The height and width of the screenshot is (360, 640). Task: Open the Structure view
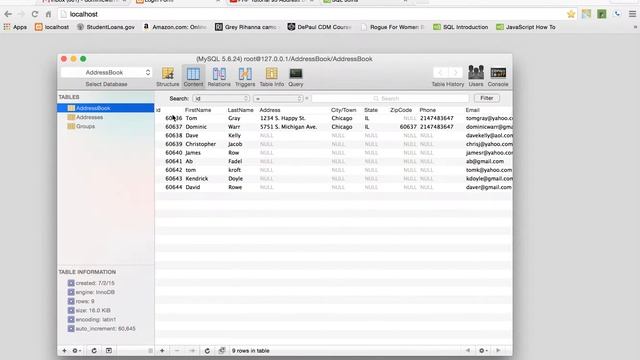click(167, 77)
